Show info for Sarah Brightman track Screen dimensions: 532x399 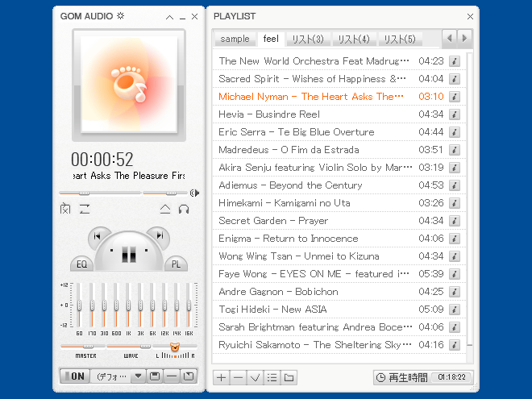coord(455,327)
